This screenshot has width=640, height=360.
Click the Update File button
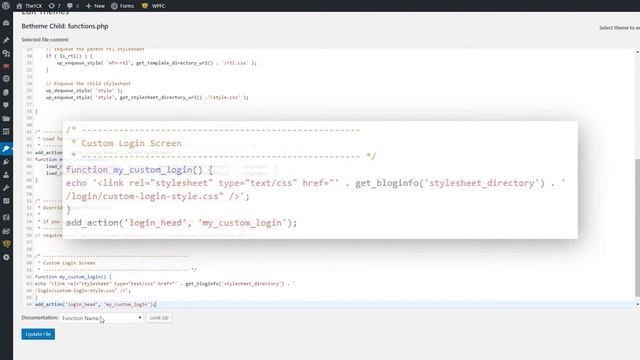[x=38, y=334]
